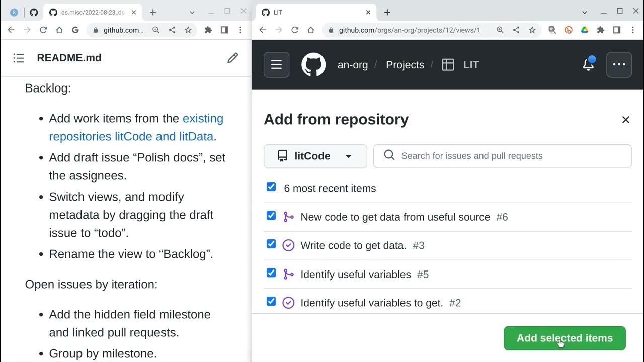644x362 pixels.
Task: Expand the litCode repository dropdown
Action: pyautogui.click(x=315, y=156)
